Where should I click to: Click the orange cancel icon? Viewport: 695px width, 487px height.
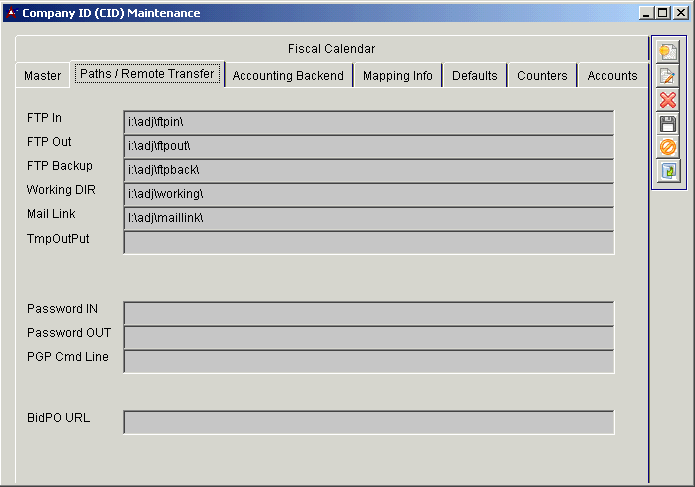[x=668, y=147]
